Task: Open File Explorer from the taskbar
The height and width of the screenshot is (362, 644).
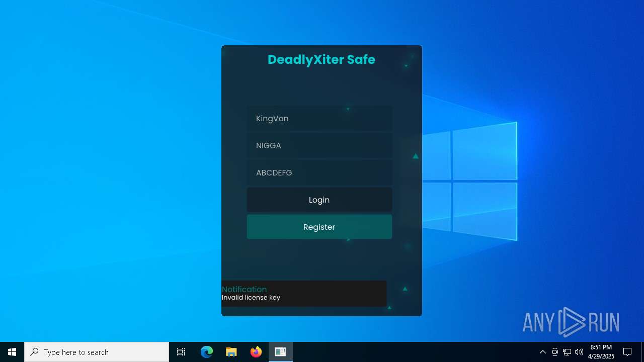Action: (231, 352)
